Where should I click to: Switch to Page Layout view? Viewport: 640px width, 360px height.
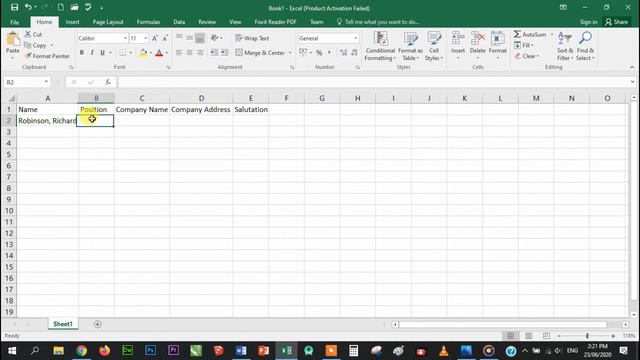tap(529, 336)
